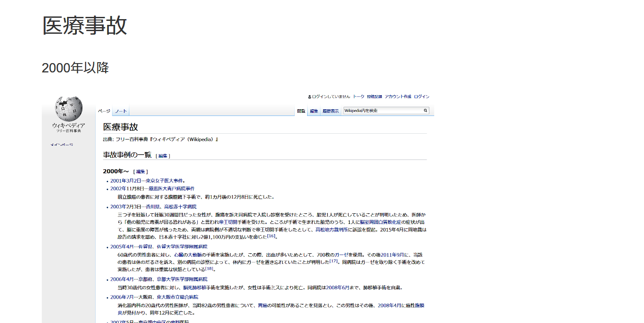Image resolution: width=644 pixels, height=323 pixels.
Task: Open the 香川県 link
Action: (x=152, y=207)
